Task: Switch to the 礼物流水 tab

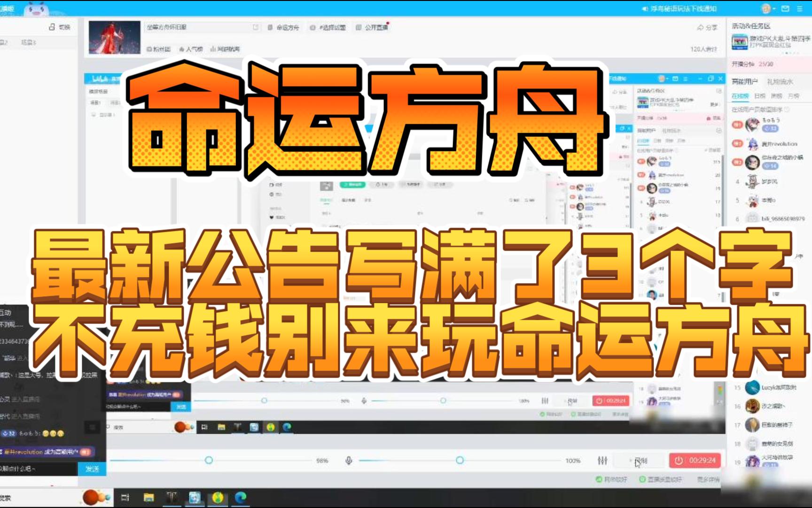Action: (780, 82)
